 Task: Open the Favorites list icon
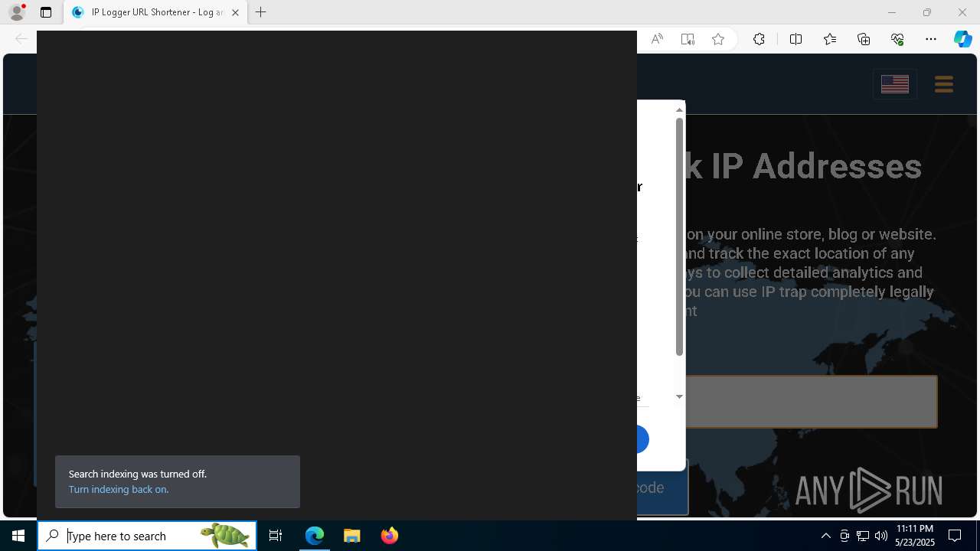[x=830, y=39]
